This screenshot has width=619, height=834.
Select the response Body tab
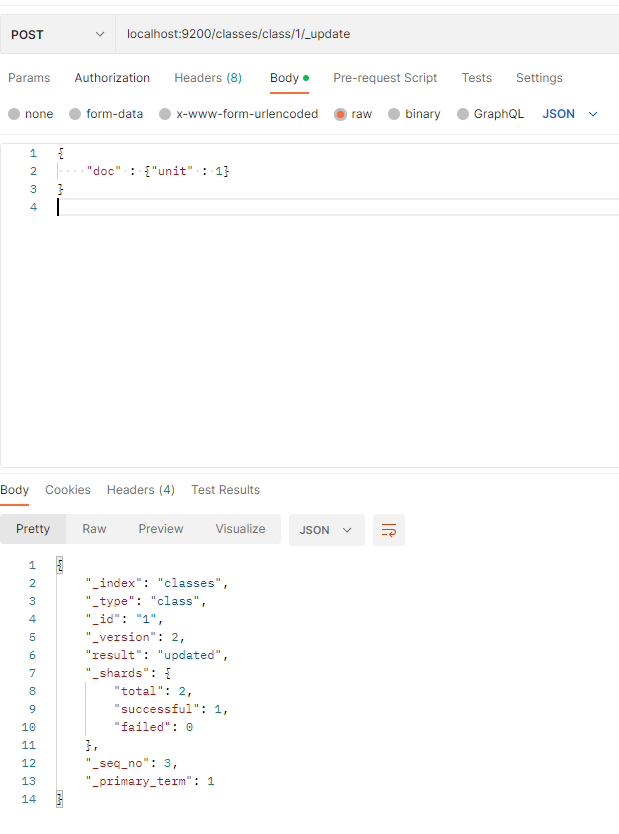[x=14, y=490]
